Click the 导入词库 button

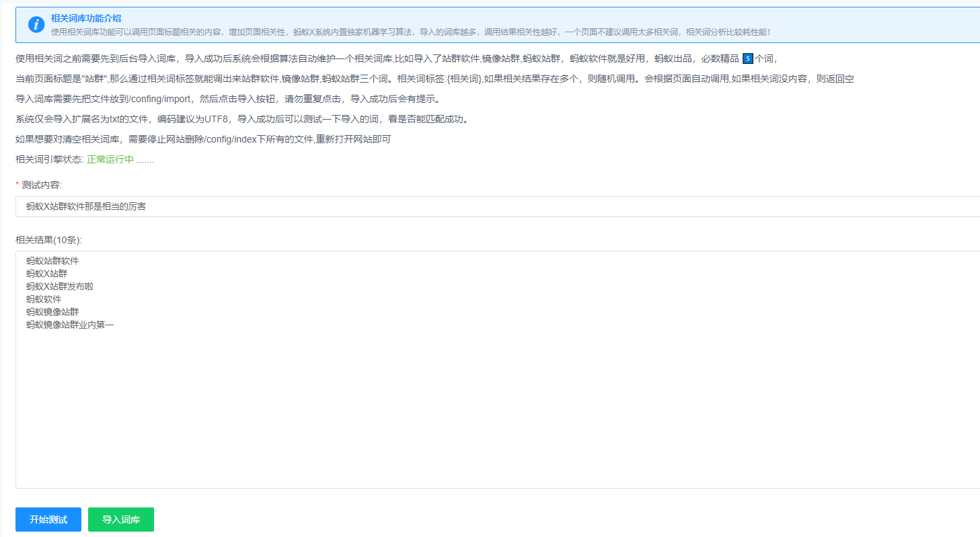[121, 520]
